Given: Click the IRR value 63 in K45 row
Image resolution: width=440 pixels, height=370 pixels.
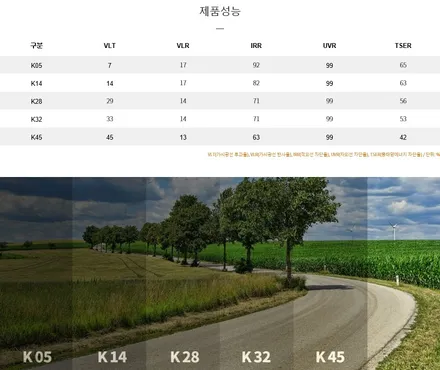Looking at the screenshot, I should pyautogui.click(x=256, y=137).
